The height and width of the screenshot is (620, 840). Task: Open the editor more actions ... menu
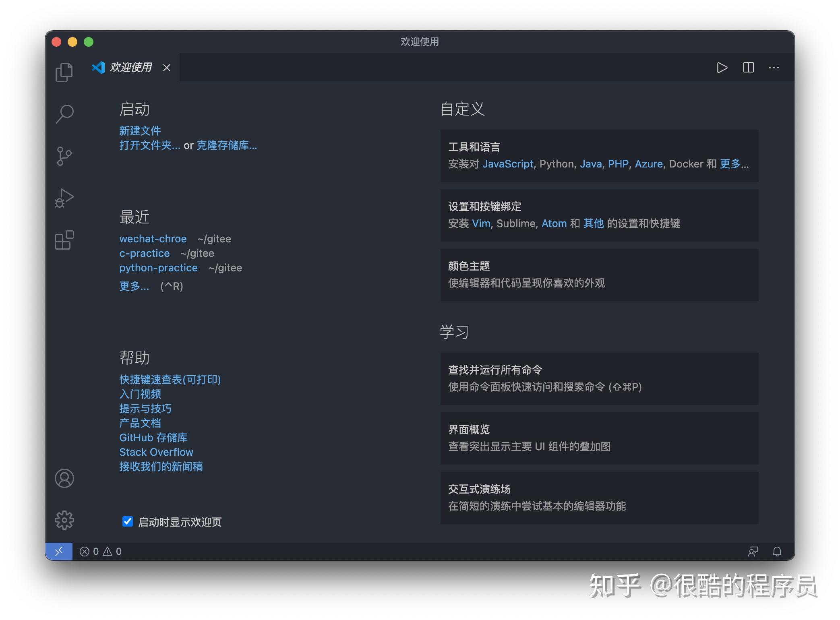click(x=774, y=67)
